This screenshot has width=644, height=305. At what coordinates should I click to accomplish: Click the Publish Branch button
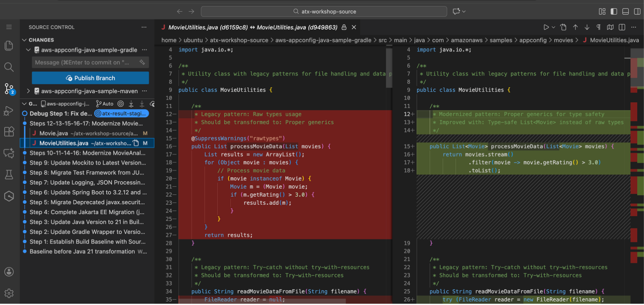pyautogui.click(x=90, y=78)
